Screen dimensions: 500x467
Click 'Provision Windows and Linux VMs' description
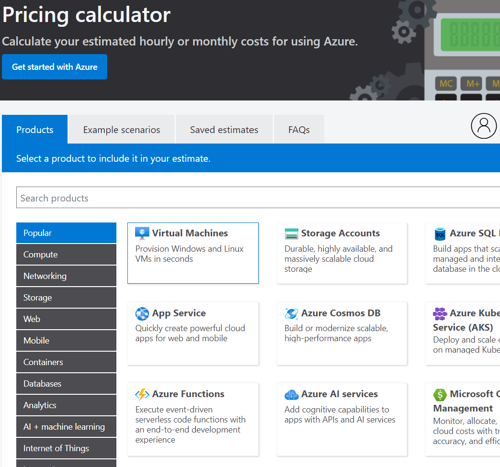point(189,254)
